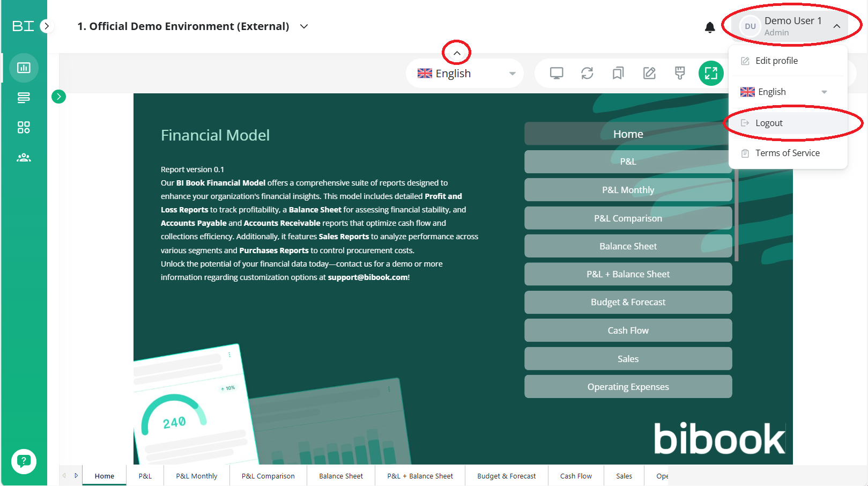Toggle the green fullscreen button

tap(711, 73)
